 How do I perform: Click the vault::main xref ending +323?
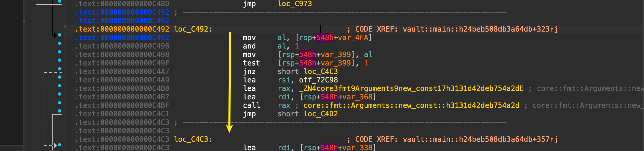click(480, 29)
